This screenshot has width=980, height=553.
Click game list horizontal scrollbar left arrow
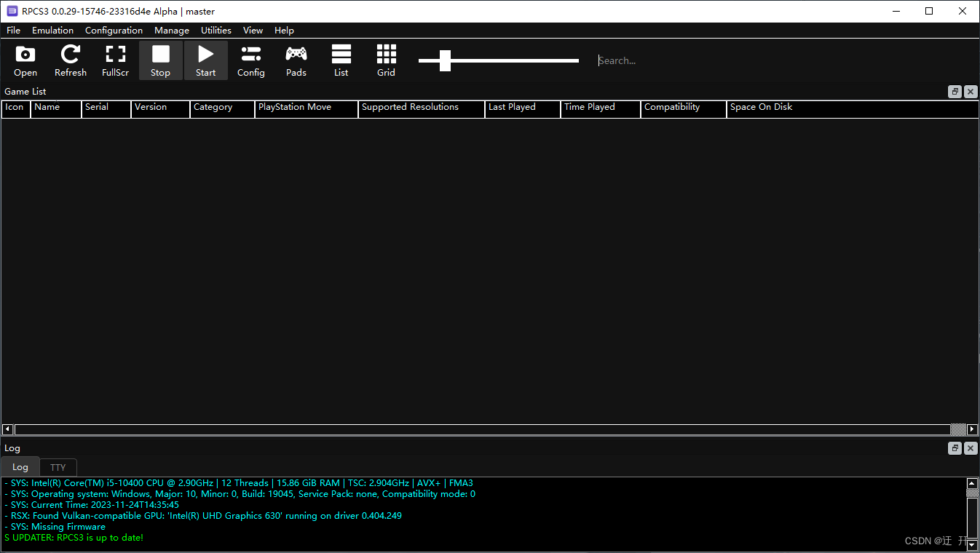pos(7,429)
